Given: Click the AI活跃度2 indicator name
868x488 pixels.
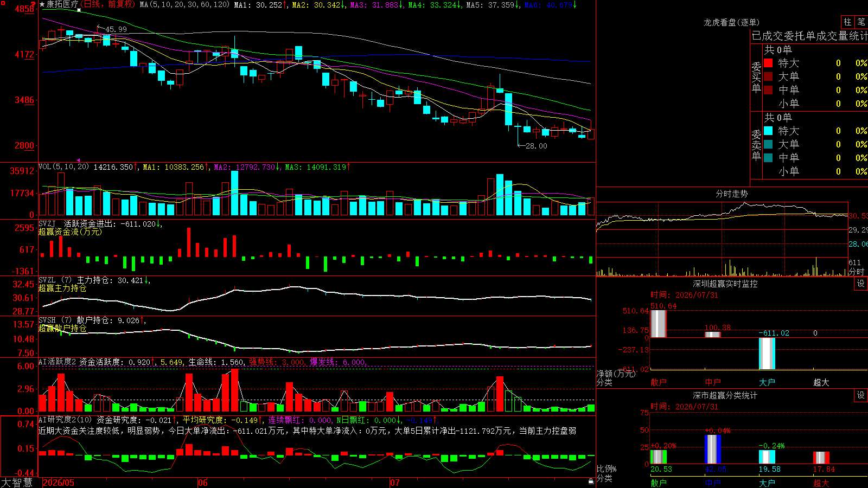Looking at the screenshot, I should [x=58, y=362].
